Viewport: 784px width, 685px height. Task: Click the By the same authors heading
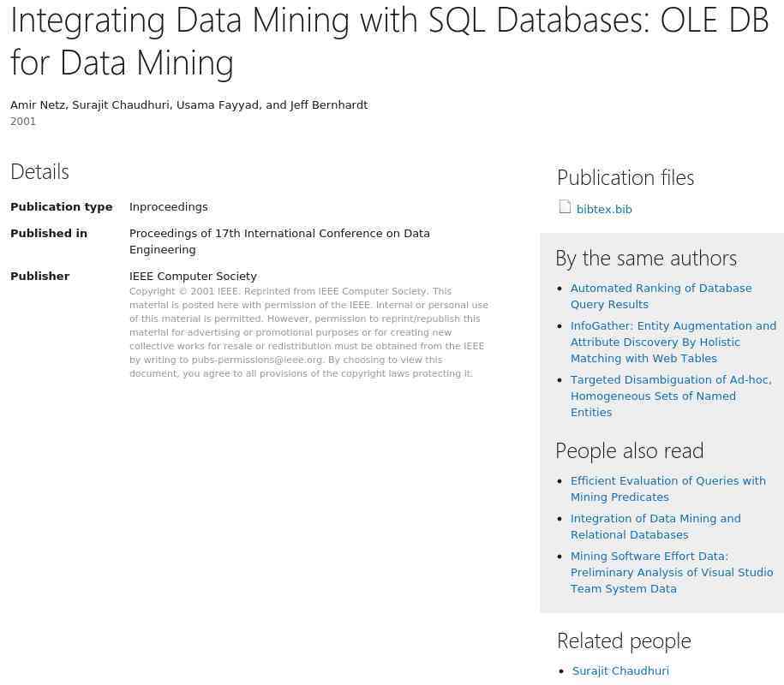646,259
